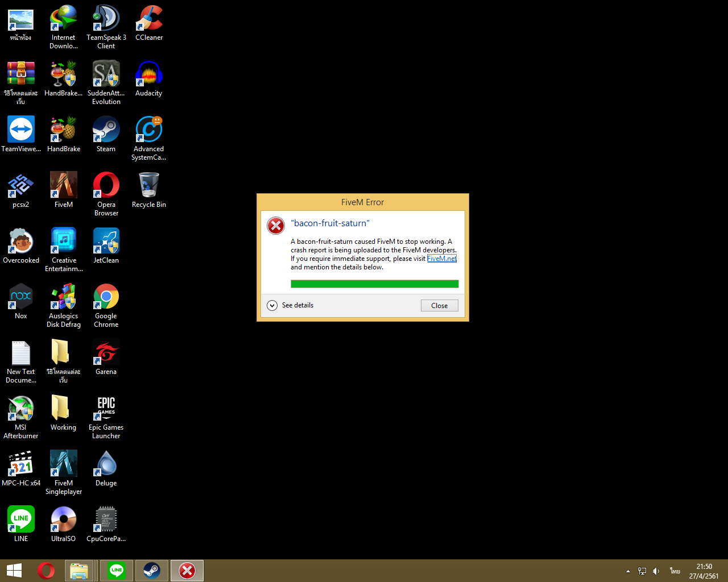Click Close button in FiveM Error dialog

click(x=439, y=306)
